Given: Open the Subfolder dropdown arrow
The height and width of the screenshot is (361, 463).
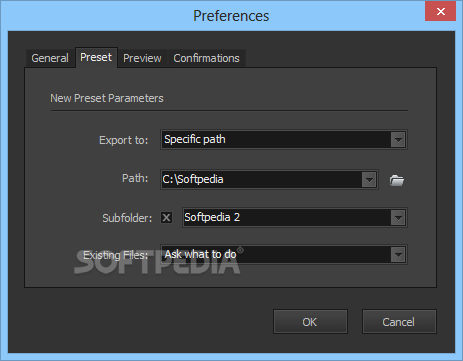Looking at the screenshot, I should click(x=398, y=218).
